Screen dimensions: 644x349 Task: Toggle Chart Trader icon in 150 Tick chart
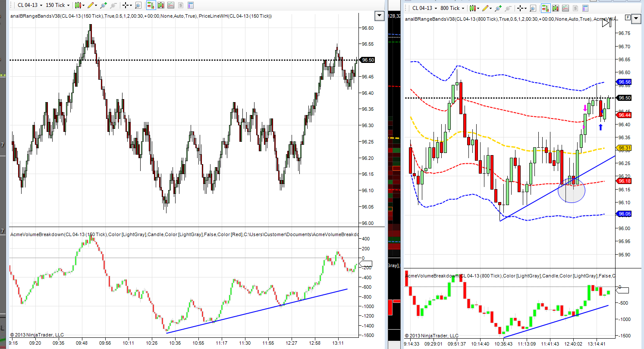tap(151, 5)
